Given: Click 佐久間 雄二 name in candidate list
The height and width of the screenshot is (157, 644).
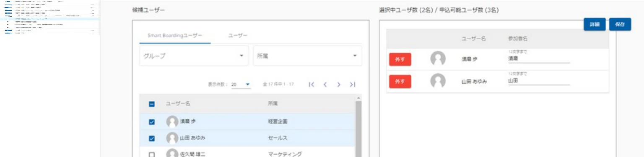Looking at the screenshot, I should [x=192, y=154].
